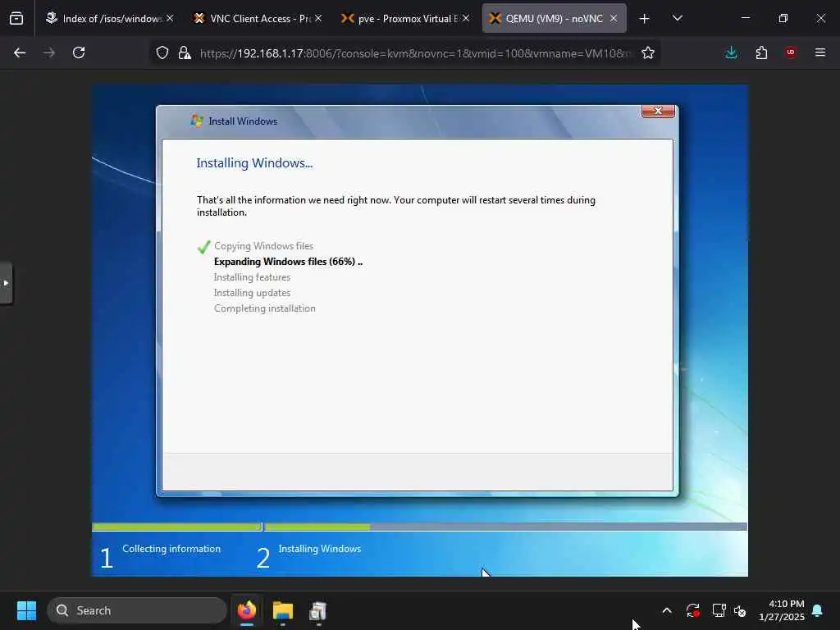Image resolution: width=840 pixels, height=630 pixels.
Task: Reload the current page
Action: pos(79,52)
